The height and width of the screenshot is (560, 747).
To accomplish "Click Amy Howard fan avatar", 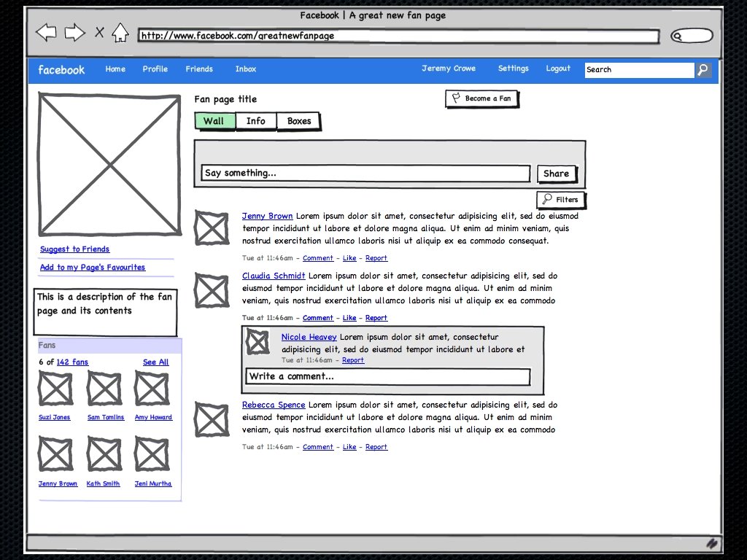I will (x=152, y=389).
